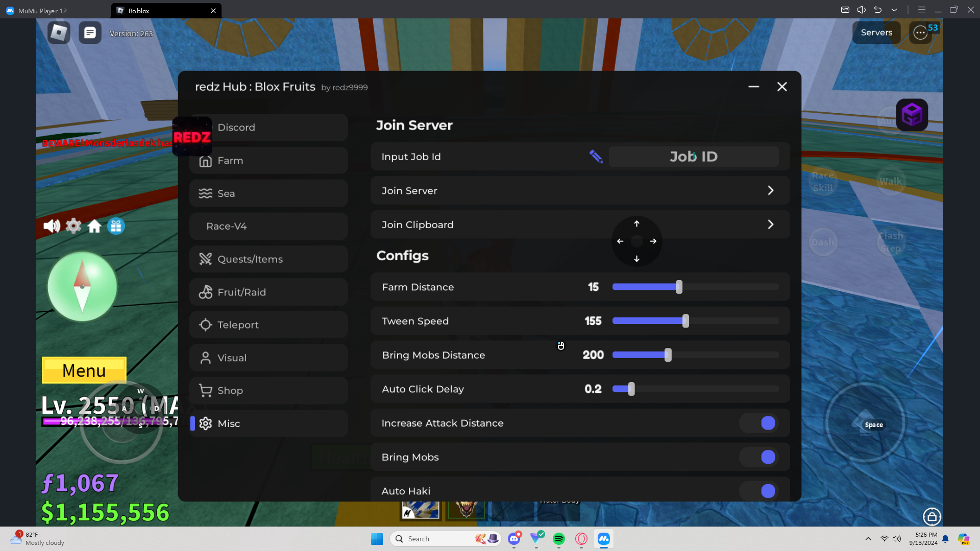This screenshot has width=980, height=551.
Task: Click the REDZ hub logo
Action: (192, 137)
